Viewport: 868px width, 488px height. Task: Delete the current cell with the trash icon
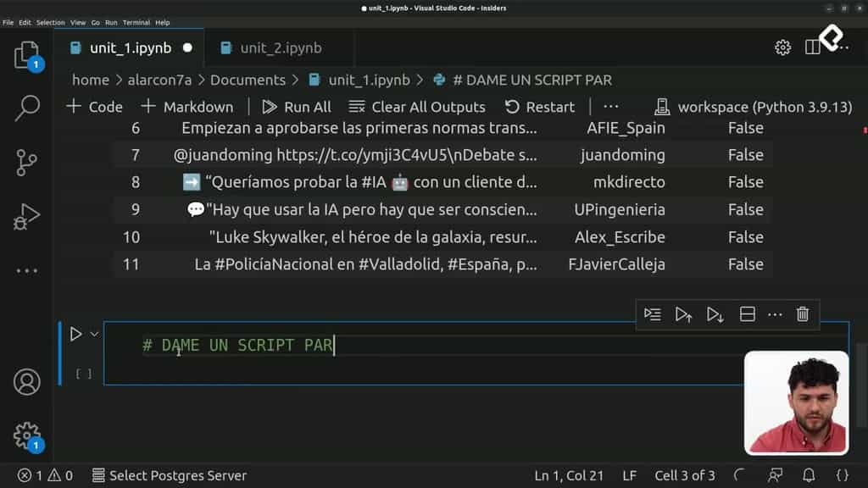coord(802,313)
